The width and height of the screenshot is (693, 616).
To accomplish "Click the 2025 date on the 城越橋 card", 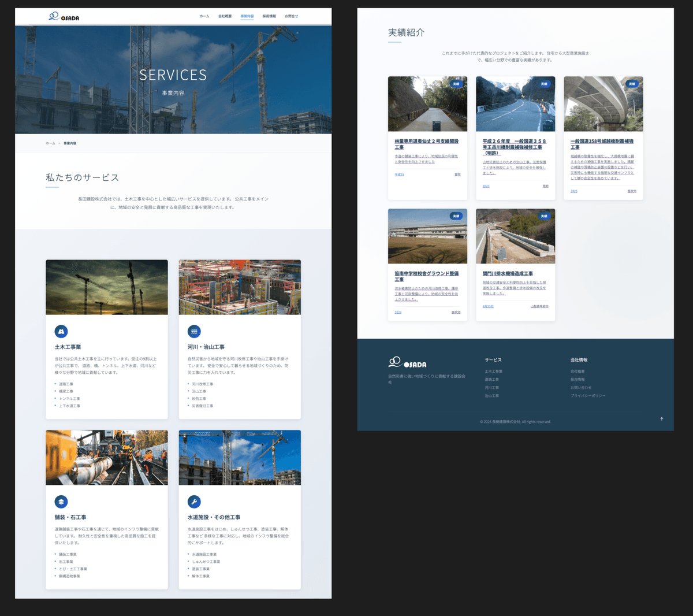I will tap(574, 191).
